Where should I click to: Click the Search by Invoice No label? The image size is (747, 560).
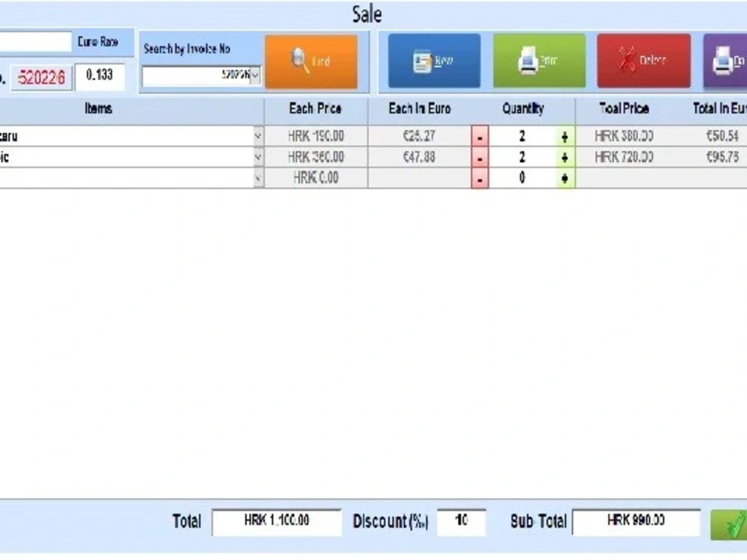(x=187, y=49)
